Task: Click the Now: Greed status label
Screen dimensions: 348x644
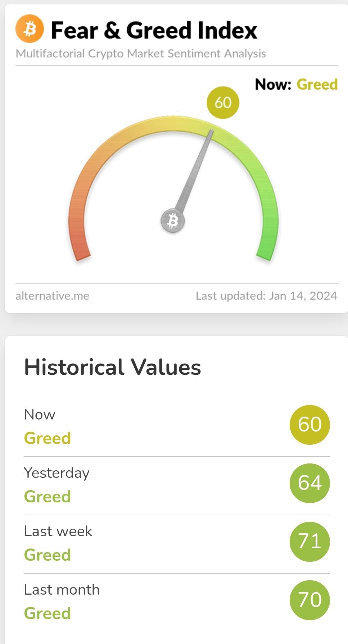Action: click(296, 85)
